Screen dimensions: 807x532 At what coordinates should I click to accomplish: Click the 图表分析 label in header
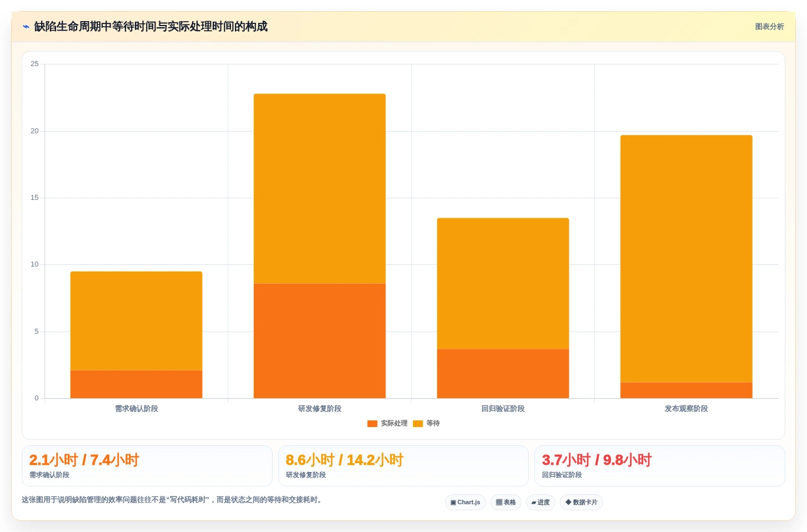click(769, 27)
